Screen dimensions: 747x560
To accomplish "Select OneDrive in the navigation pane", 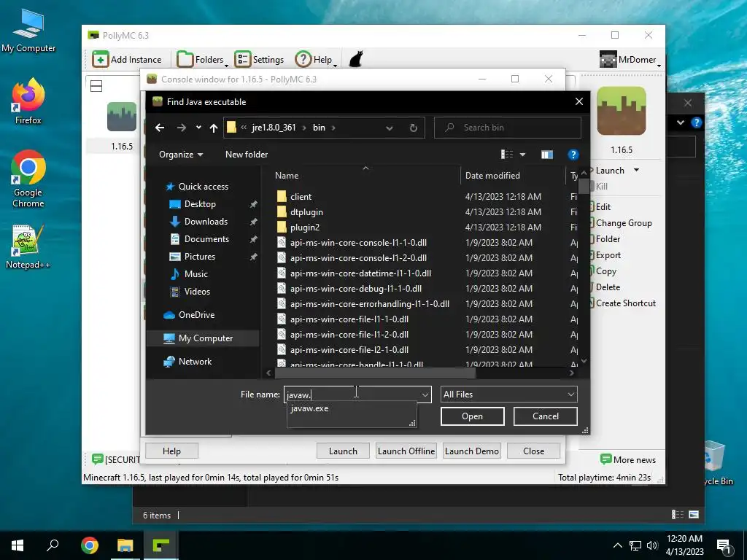I will pyautogui.click(x=196, y=315).
